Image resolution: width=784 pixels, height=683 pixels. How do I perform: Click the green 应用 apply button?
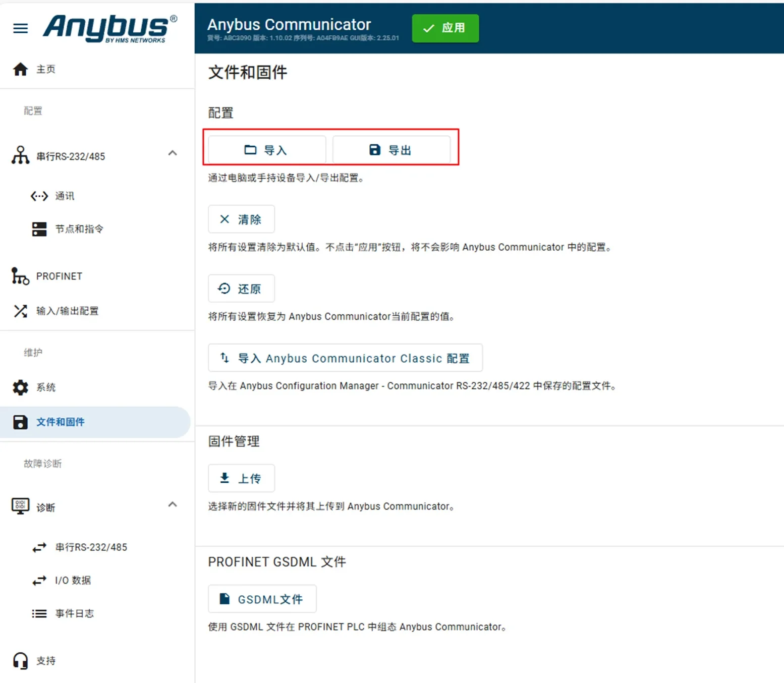click(444, 28)
